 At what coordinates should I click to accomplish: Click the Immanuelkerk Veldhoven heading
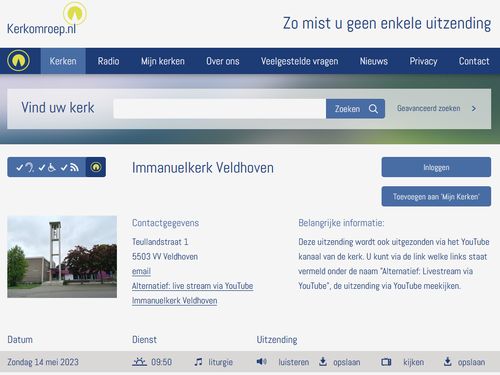tap(203, 168)
